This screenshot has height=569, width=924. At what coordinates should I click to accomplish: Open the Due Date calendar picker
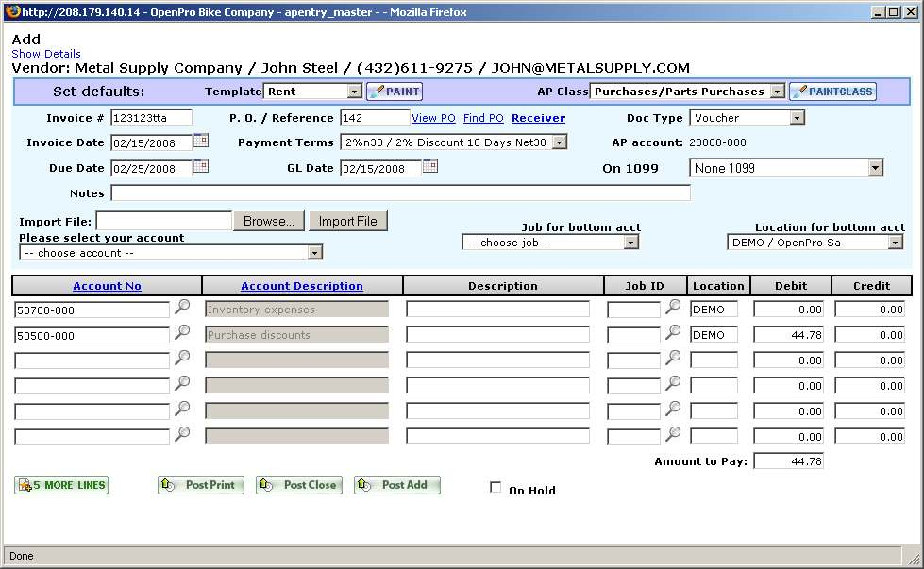tap(200, 166)
